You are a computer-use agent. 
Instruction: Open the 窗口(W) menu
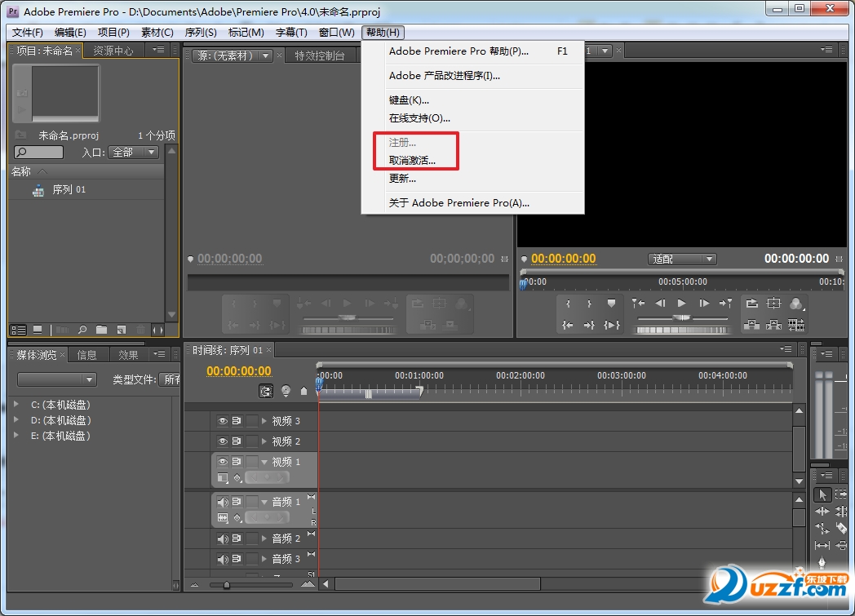coord(336,32)
